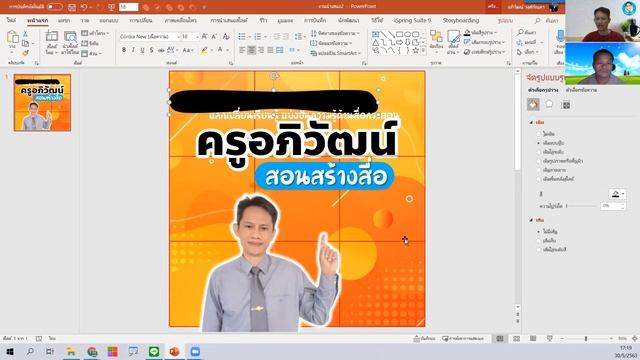Click the zoom slider in status bar
640x360 pixels.
(586, 339)
